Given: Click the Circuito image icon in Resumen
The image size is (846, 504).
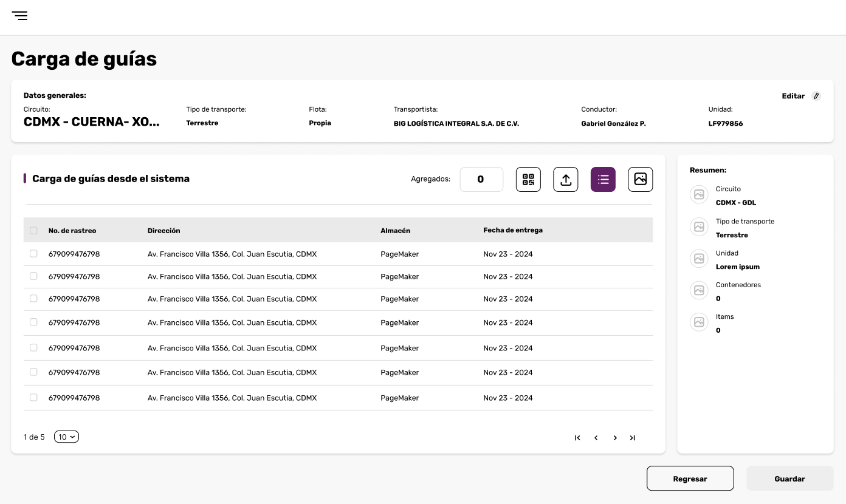Looking at the screenshot, I should coord(699,195).
